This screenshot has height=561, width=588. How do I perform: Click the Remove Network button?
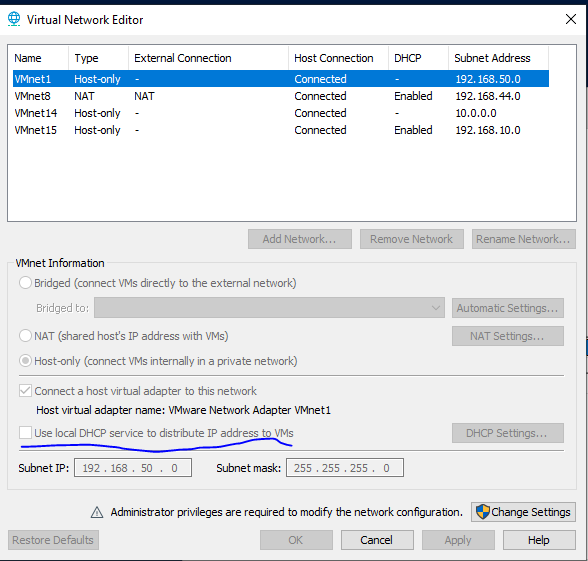(412, 239)
